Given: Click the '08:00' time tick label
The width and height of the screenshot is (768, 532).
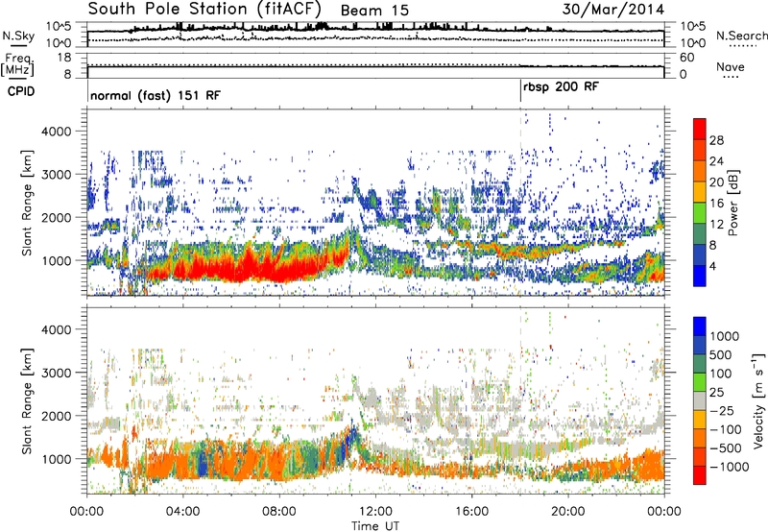Looking at the screenshot, I should tap(279, 512).
